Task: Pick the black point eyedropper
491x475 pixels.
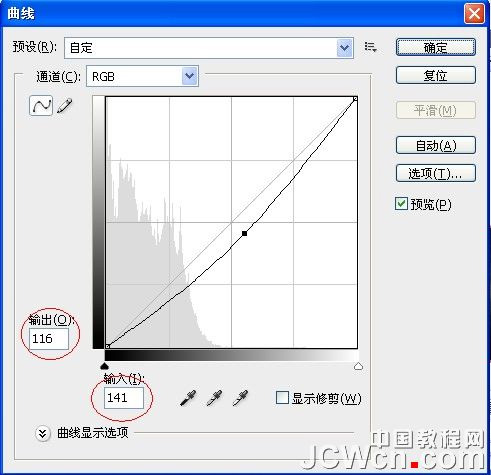Action: 188,398
